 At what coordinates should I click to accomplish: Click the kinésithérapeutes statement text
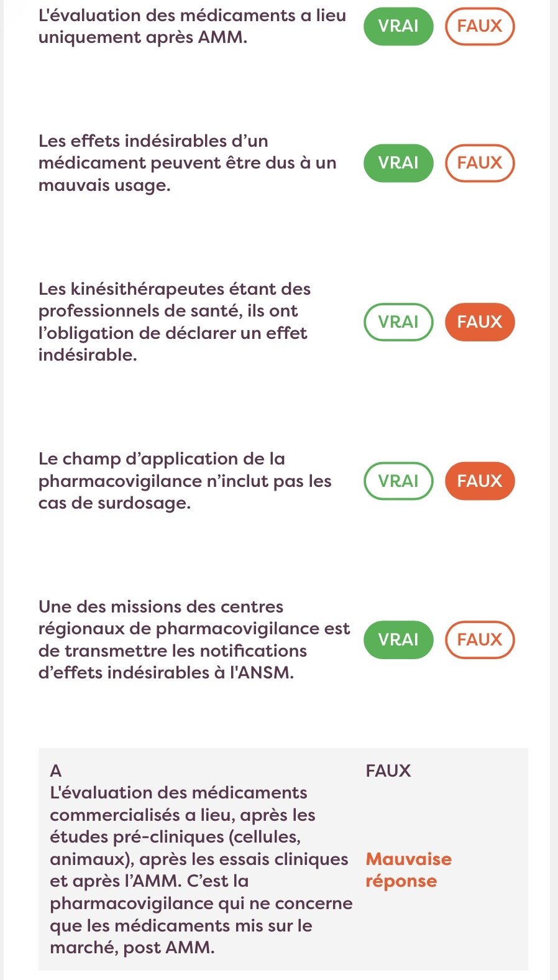(174, 322)
